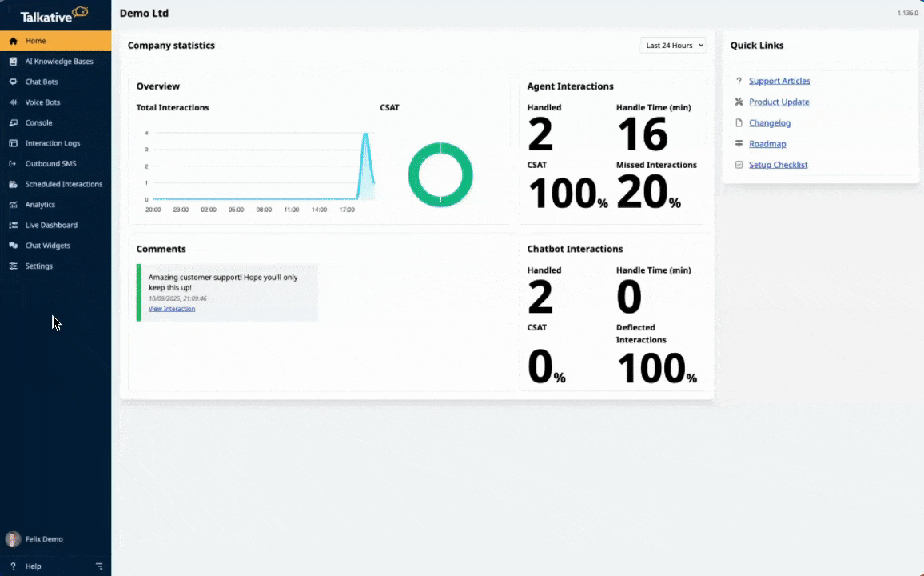Click the Outbound SMS arrow icon

pos(13,164)
